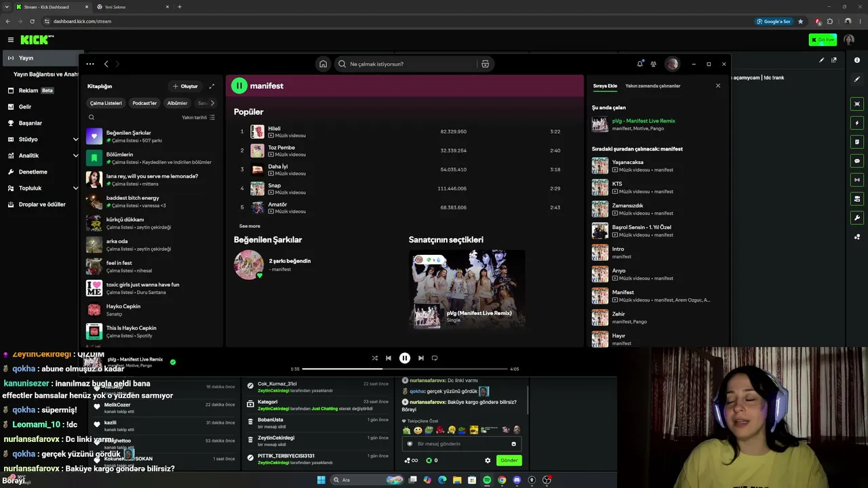Open the Spotify three-dot menu
868x488 pixels.
[90, 64]
